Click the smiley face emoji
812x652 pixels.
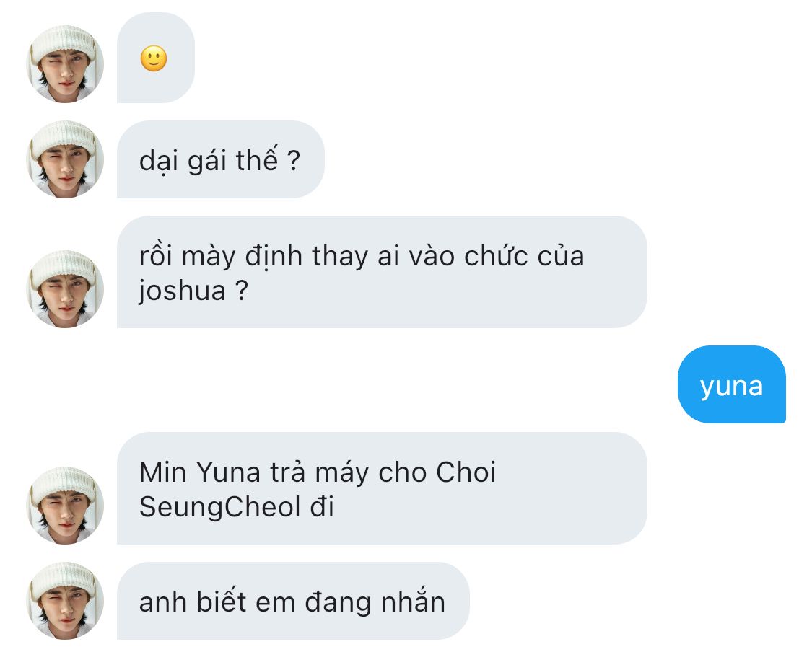pos(154,58)
